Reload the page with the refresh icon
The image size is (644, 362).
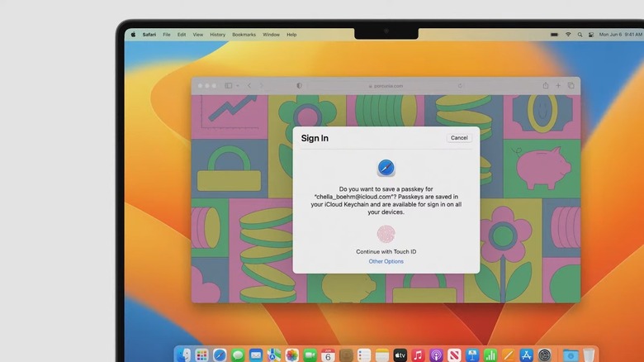pyautogui.click(x=461, y=85)
